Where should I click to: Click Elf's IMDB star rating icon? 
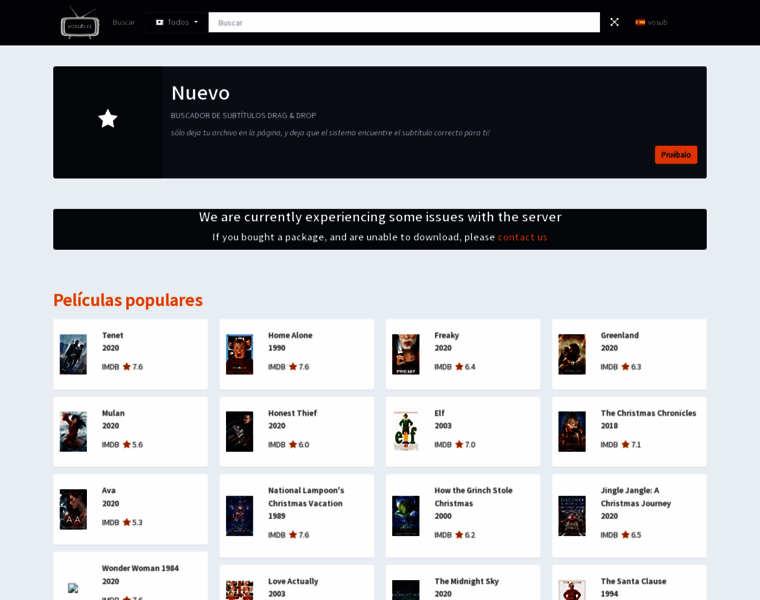459,444
